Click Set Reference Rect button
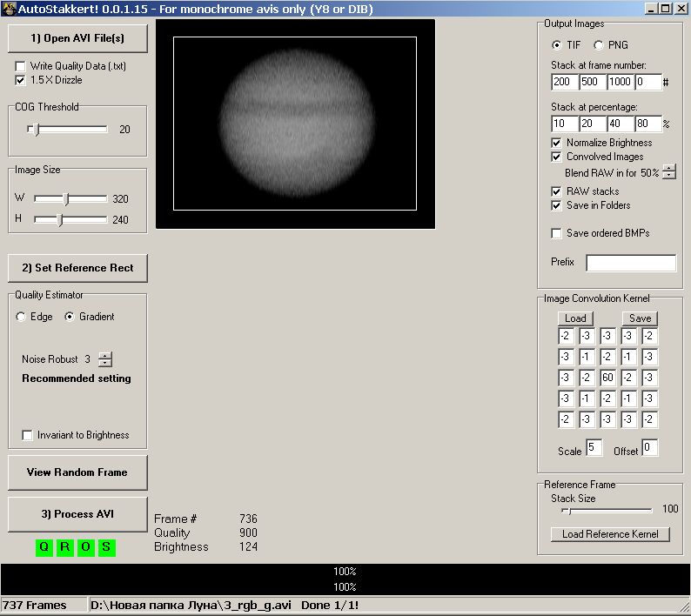The height and width of the screenshot is (616, 691). [77, 268]
